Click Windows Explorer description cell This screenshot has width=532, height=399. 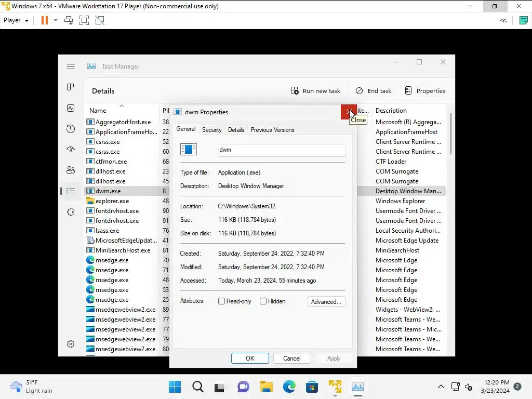click(x=401, y=201)
